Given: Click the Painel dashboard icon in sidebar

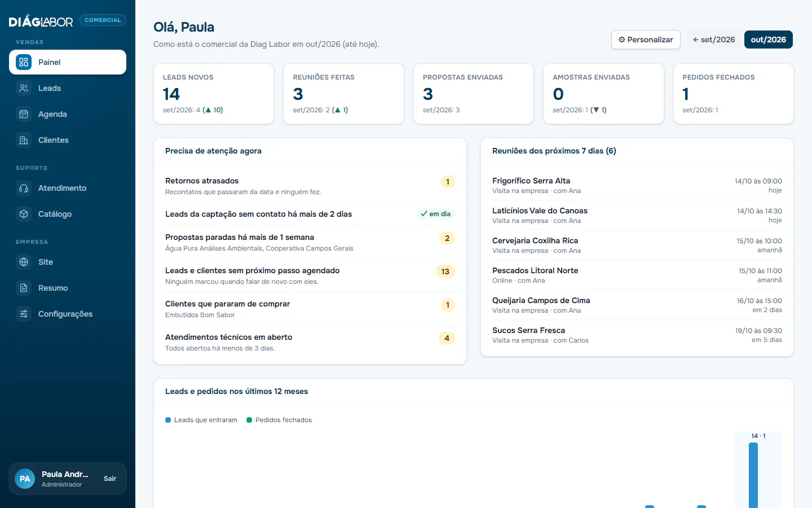Looking at the screenshot, I should 24,62.
